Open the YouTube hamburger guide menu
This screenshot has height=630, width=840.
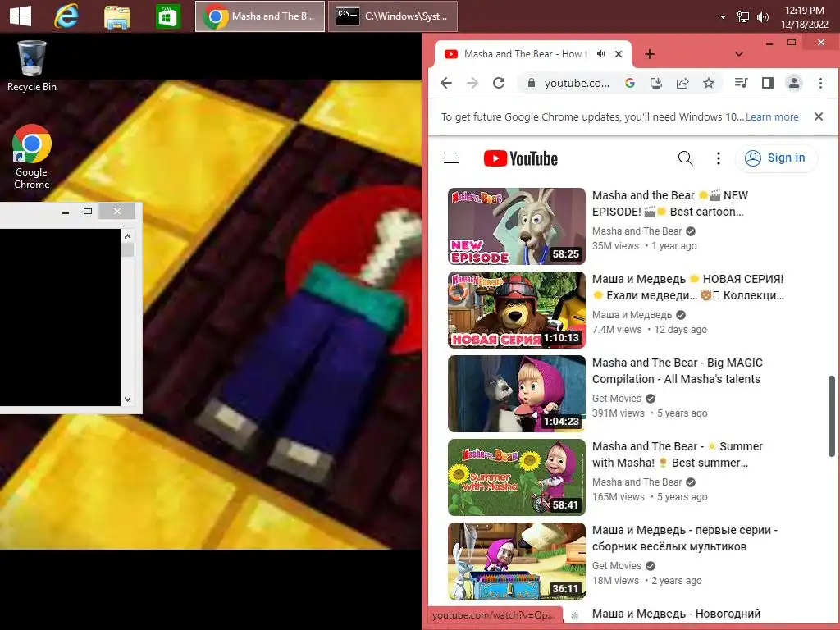tap(451, 158)
